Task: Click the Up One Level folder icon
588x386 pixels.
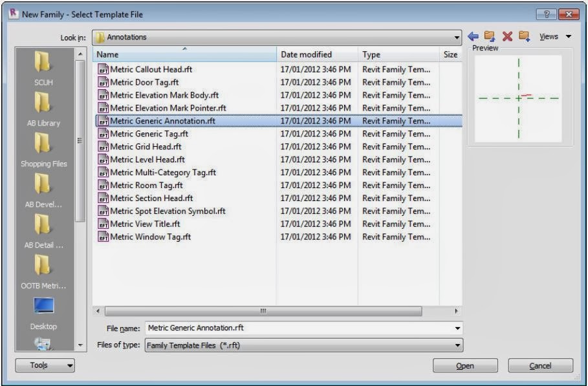Action: (490, 36)
